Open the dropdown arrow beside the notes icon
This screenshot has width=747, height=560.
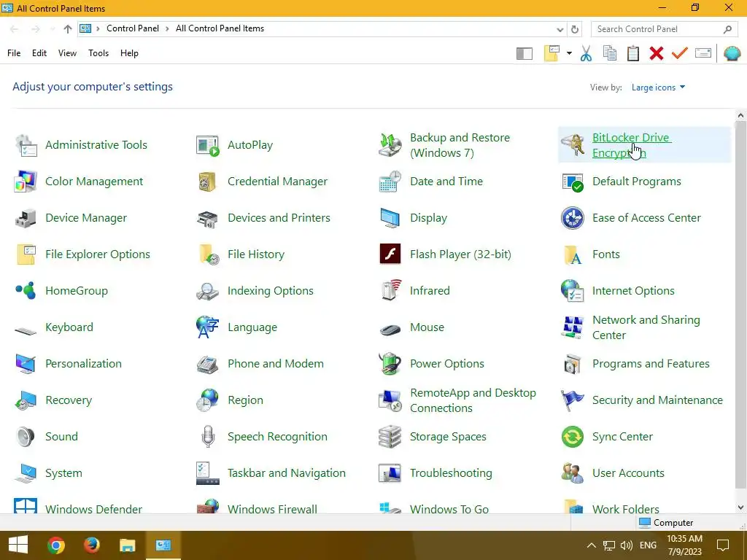click(569, 53)
